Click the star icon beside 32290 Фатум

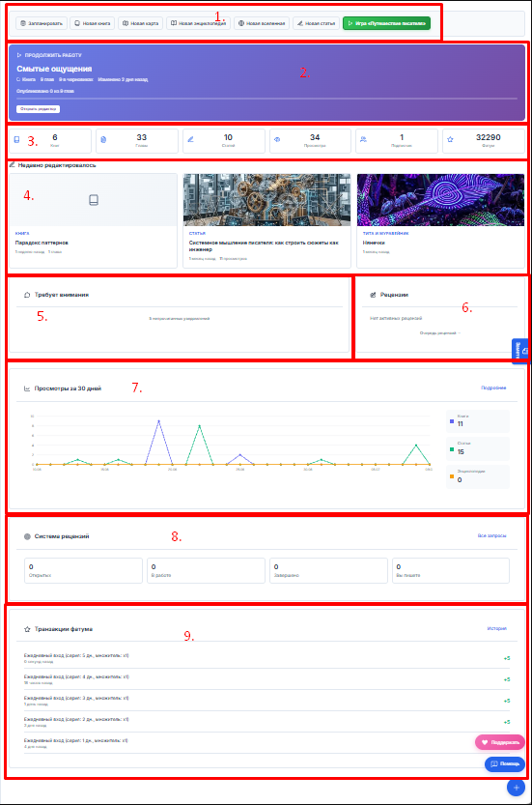(x=450, y=139)
